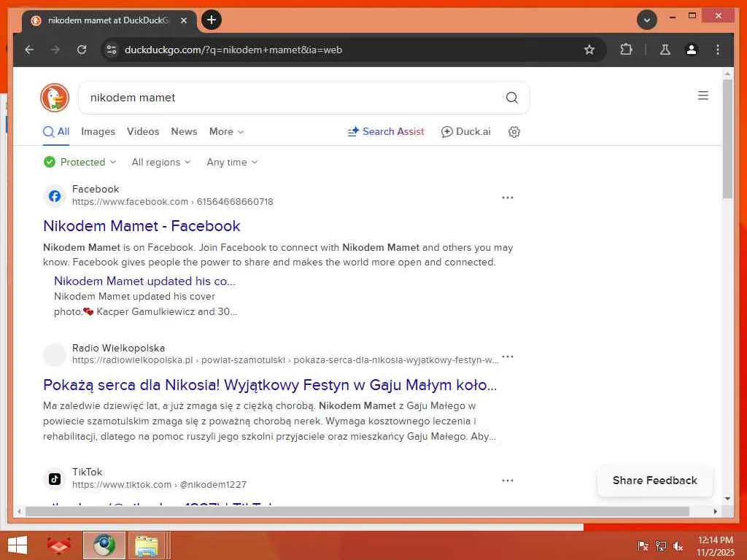Switch to the Images tab
This screenshot has height=560, width=747.
(x=98, y=131)
